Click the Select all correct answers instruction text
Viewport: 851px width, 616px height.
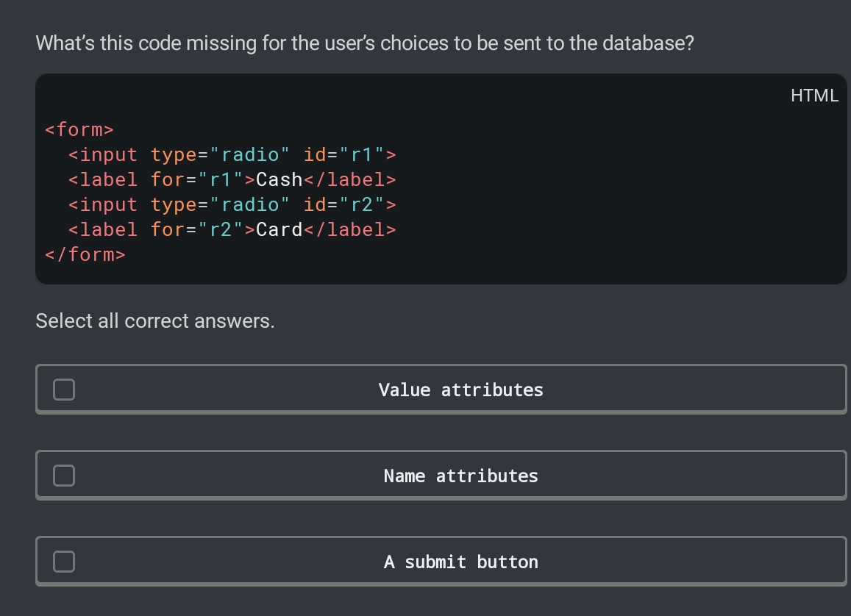click(154, 320)
